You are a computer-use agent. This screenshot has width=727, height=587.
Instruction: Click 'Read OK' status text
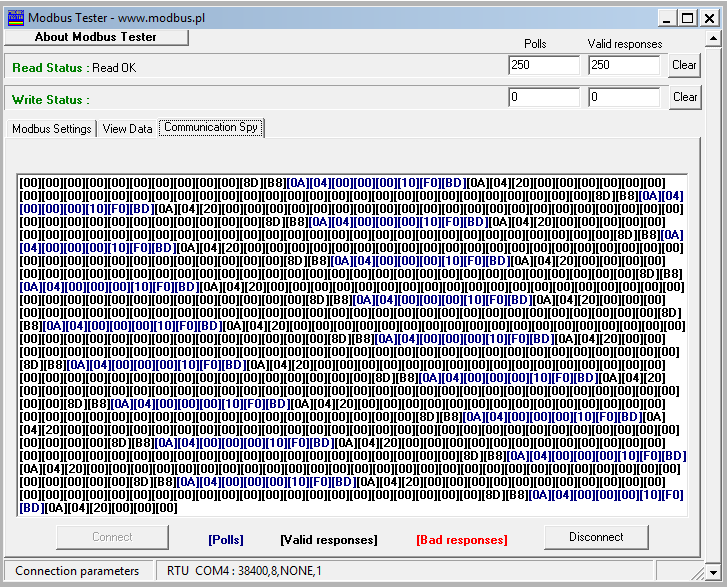pyautogui.click(x=114, y=68)
